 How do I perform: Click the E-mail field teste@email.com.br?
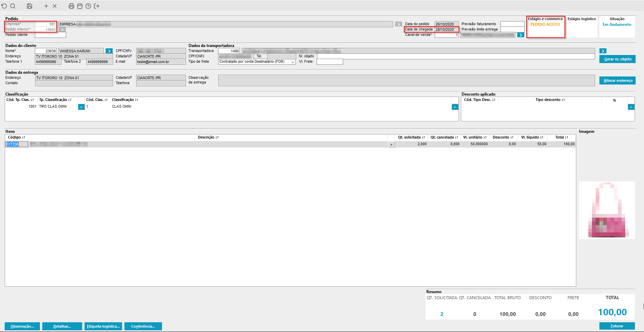click(161, 62)
